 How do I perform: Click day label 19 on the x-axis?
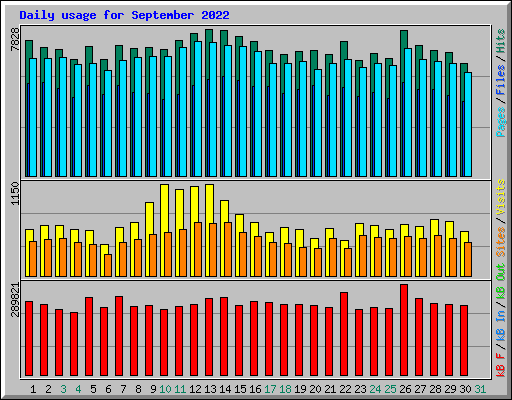point(300,389)
